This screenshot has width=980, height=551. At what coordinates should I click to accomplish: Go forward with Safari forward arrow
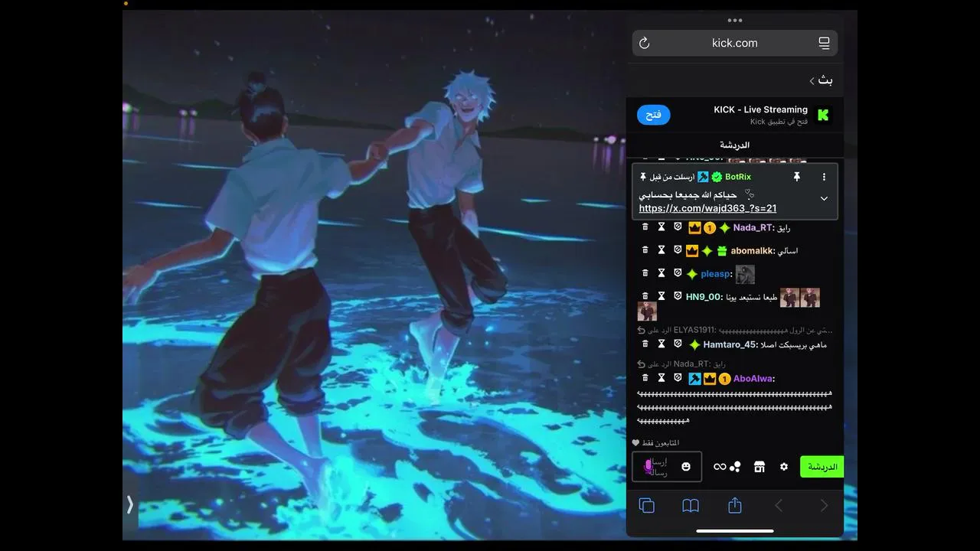point(825,505)
